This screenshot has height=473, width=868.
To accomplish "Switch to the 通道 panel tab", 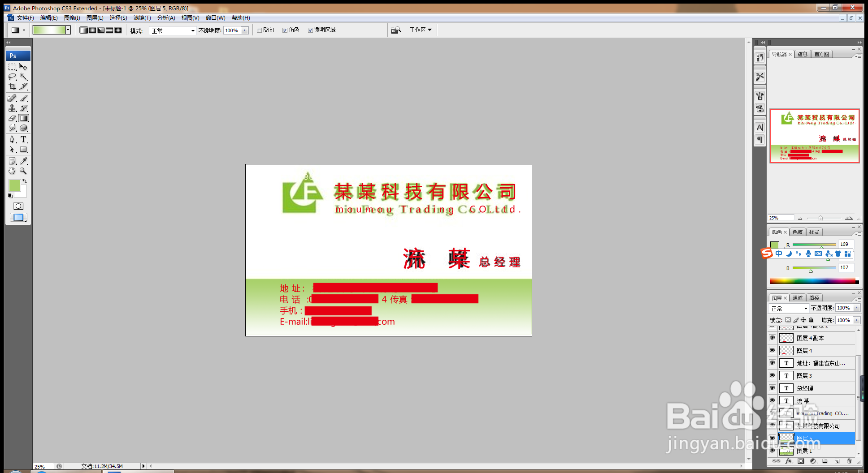I will point(798,297).
